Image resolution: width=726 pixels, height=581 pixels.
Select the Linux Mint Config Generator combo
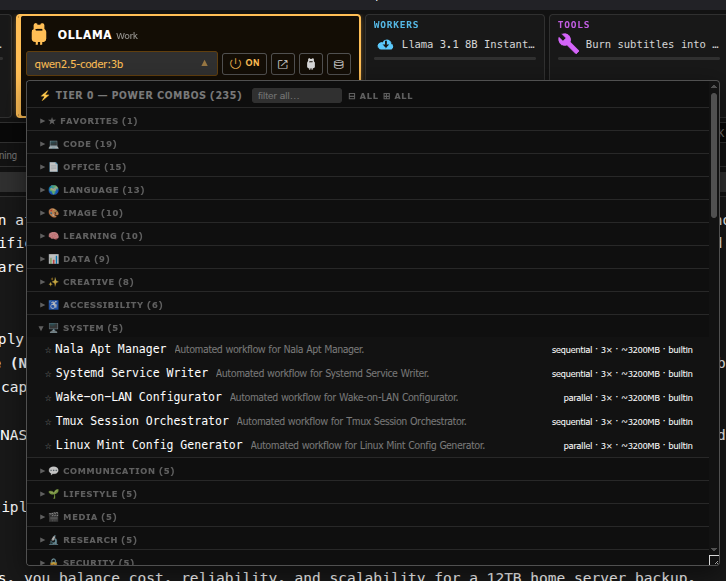tap(368, 446)
